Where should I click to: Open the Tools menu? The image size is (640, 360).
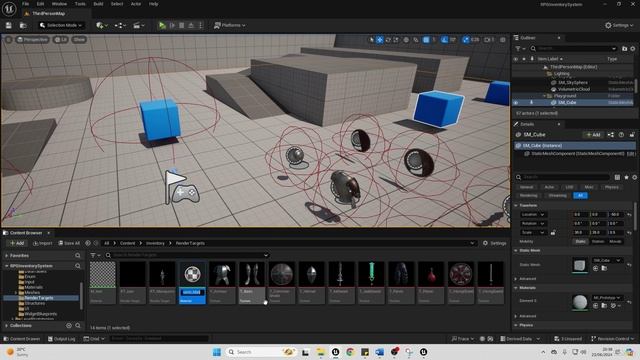[x=80, y=4]
